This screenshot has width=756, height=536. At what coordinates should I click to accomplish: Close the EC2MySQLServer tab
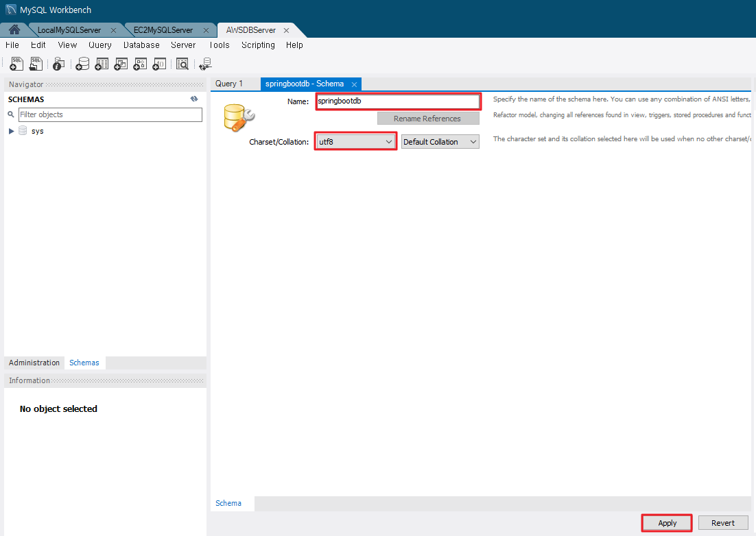click(206, 30)
